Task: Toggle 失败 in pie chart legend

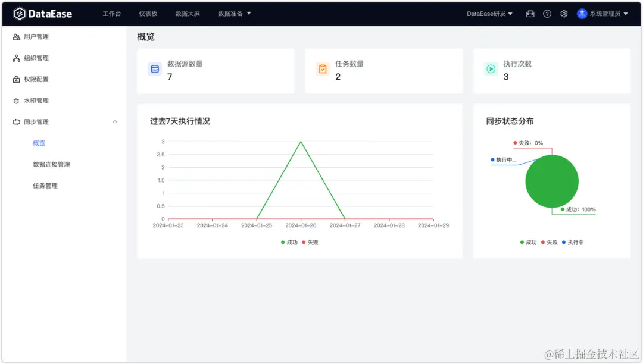Action: (x=549, y=243)
